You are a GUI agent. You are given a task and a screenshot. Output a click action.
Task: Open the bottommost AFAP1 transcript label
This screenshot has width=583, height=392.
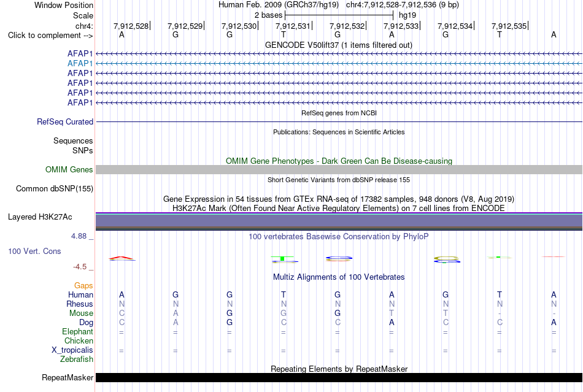coord(80,102)
